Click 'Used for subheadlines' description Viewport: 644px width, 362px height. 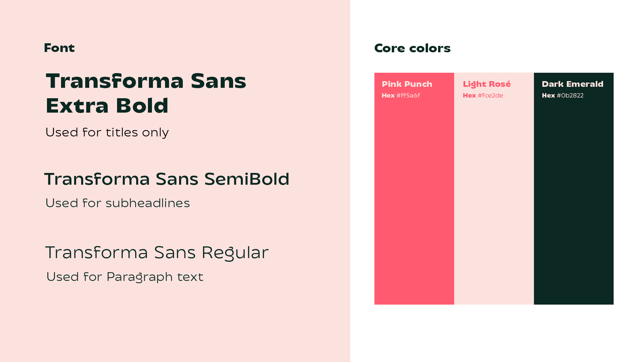tap(118, 203)
